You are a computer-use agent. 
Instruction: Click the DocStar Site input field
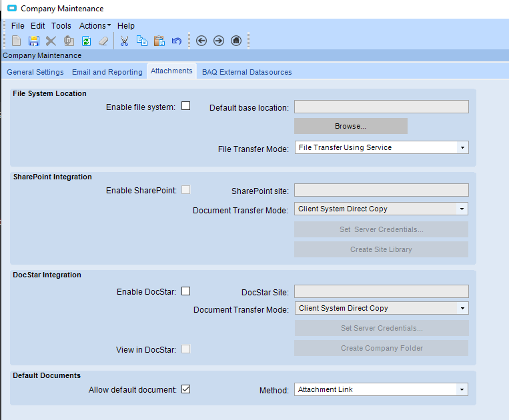tap(382, 291)
